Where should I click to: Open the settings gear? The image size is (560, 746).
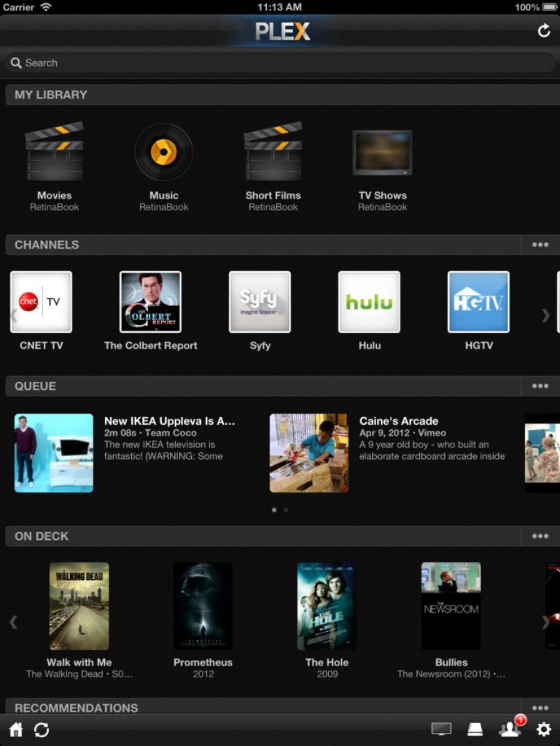click(544, 729)
